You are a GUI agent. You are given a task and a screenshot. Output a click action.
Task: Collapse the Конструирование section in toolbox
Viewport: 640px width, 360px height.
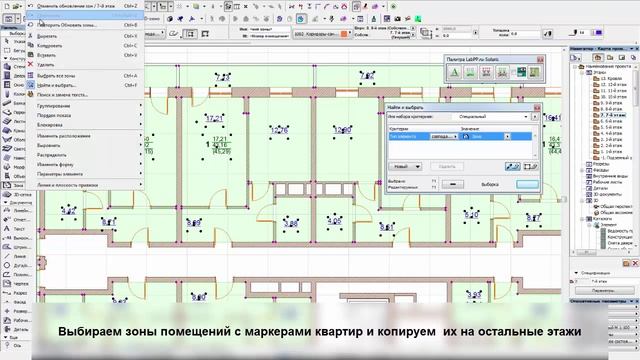pyautogui.click(x=6, y=58)
